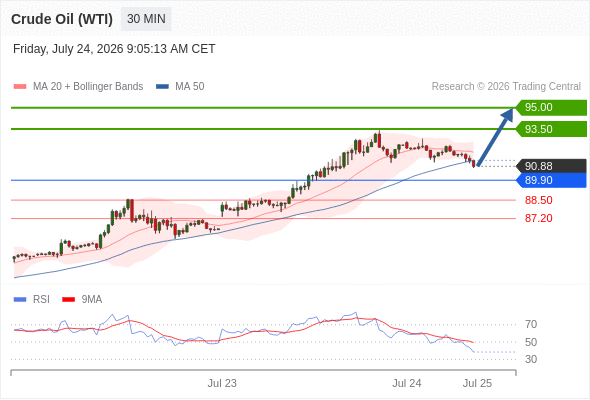This screenshot has height=400, width=590.
Task: Click the red 87.20 support label
Action: (538, 218)
